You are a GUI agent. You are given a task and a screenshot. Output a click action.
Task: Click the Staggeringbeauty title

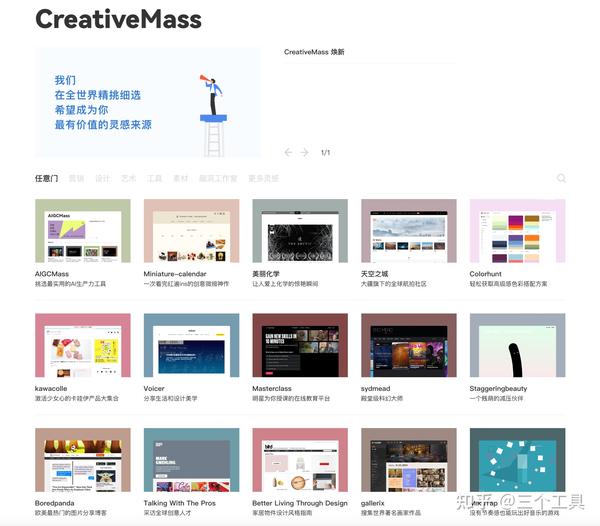(x=498, y=388)
